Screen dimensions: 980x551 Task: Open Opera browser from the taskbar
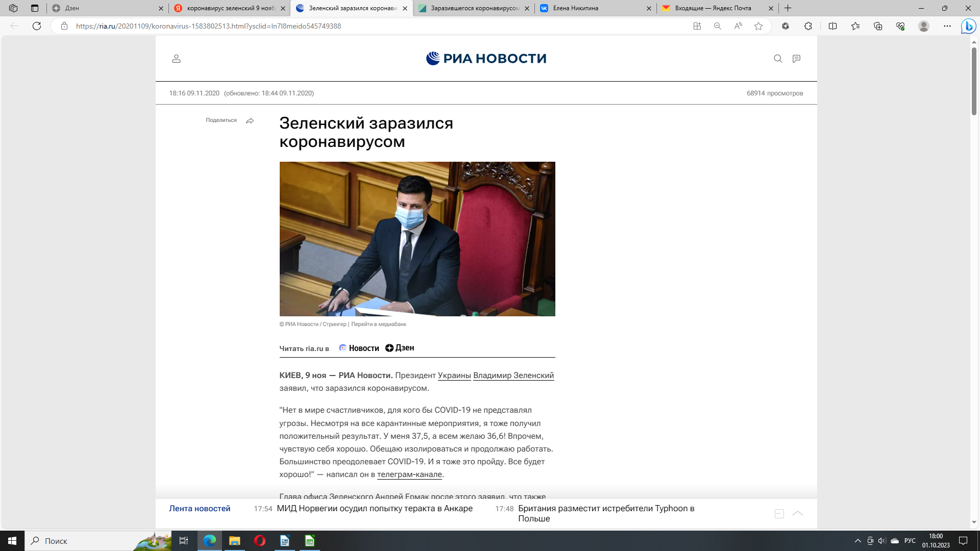(x=260, y=541)
